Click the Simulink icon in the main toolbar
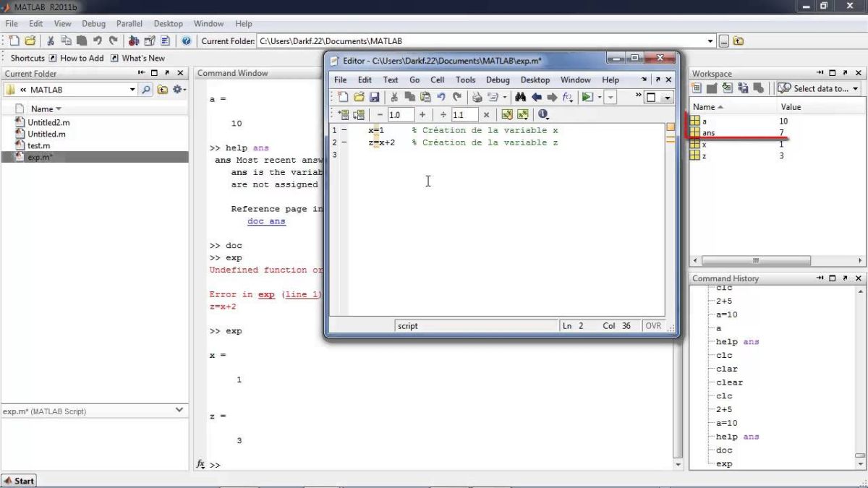Viewport: 868px width, 488px height. (x=134, y=41)
